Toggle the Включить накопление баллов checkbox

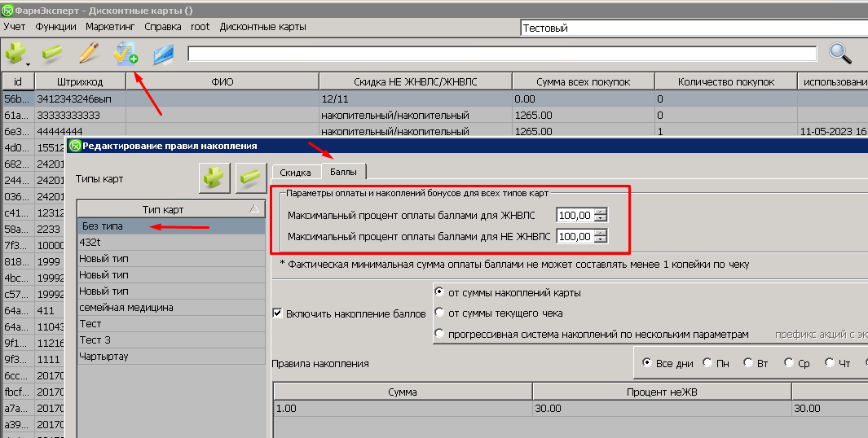click(x=278, y=313)
